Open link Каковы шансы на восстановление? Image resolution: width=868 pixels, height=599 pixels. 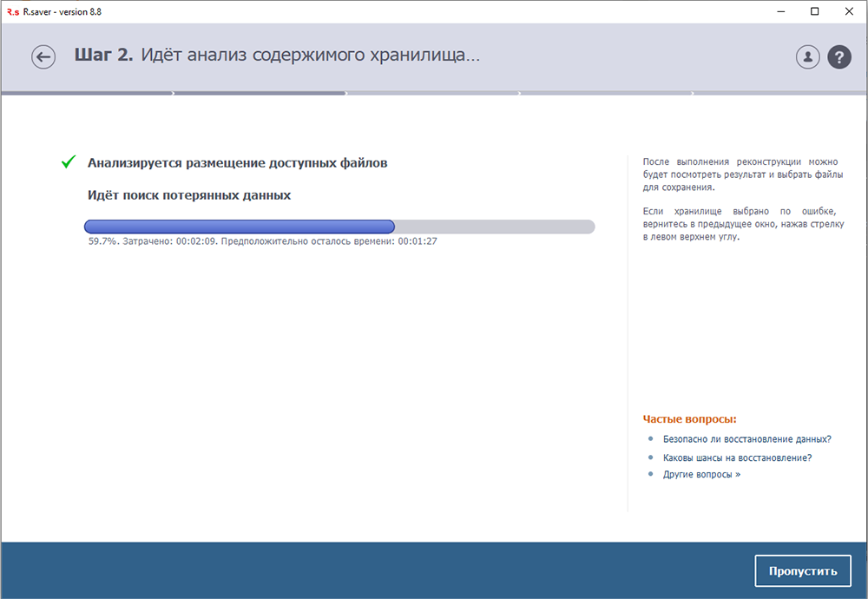(737, 457)
